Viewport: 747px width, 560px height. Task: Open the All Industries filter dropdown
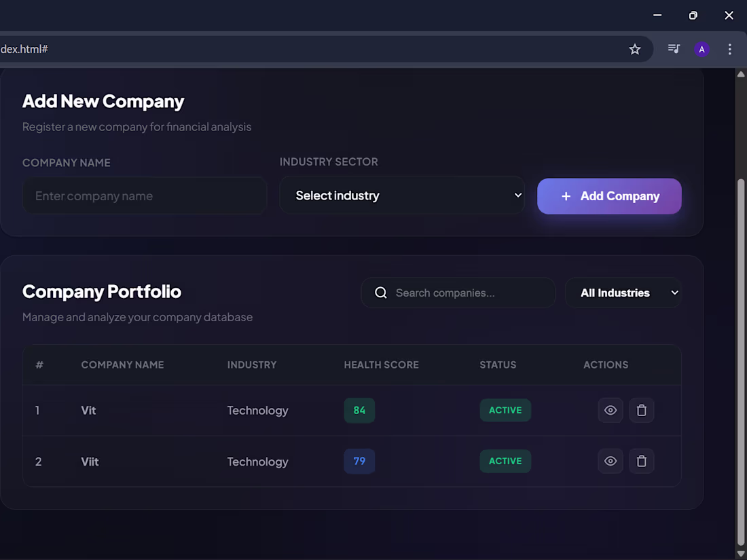coord(623,293)
